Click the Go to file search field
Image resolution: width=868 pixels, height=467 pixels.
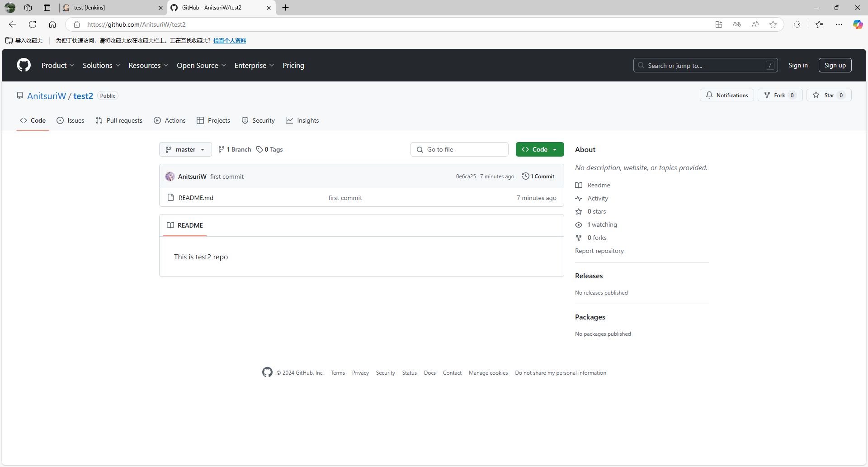(459, 150)
